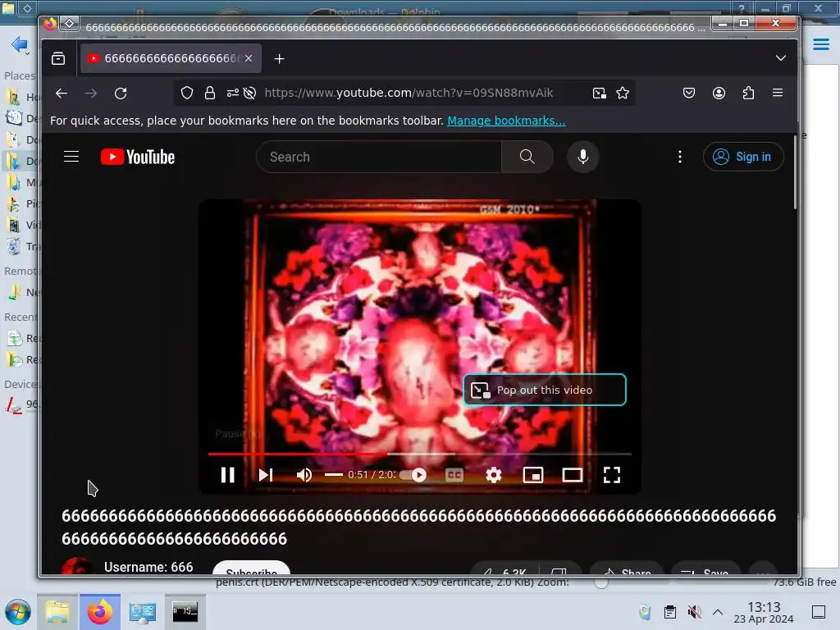Screen dimensions: 840x630
Task: Open clipboard tray icon
Action: (669, 612)
